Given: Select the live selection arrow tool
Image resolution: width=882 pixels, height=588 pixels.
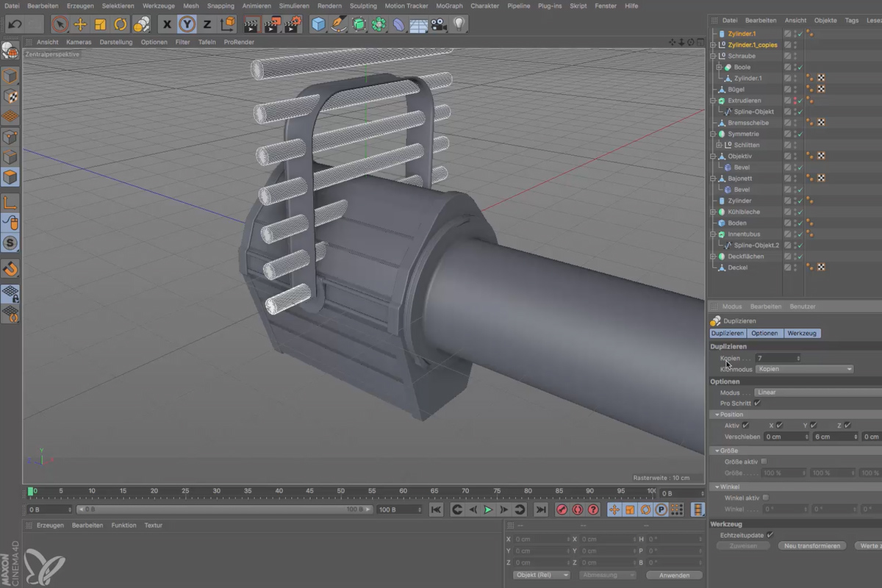Looking at the screenshot, I should 60,24.
